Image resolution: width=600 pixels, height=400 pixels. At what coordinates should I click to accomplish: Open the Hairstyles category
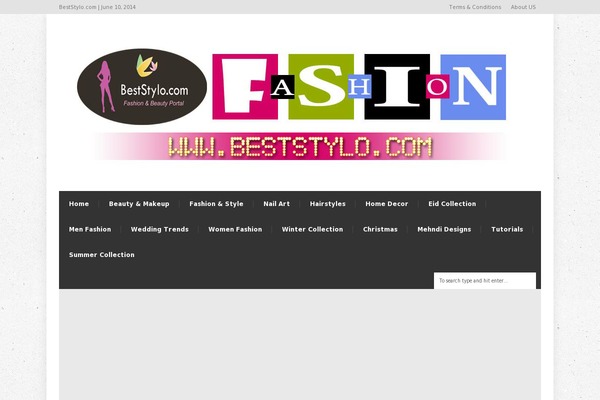point(328,204)
